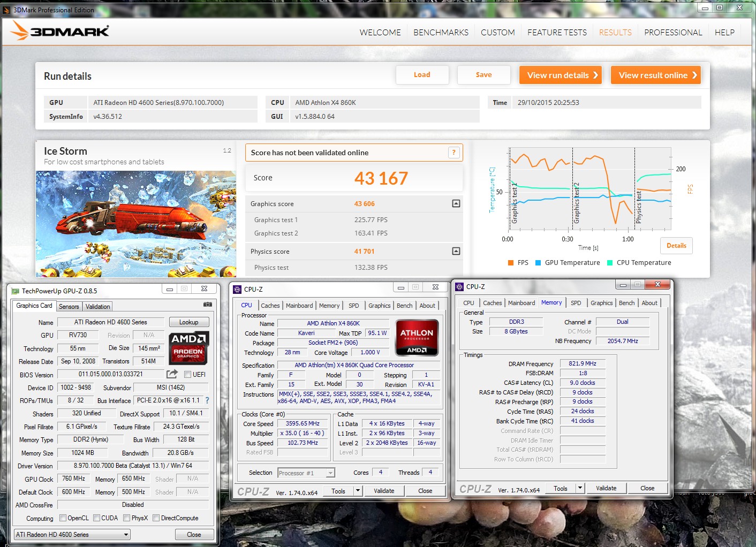The height and width of the screenshot is (547, 756).
Task: Toggle the DirectCompute checkbox in GPU-Z
Action: click(156, 518)
